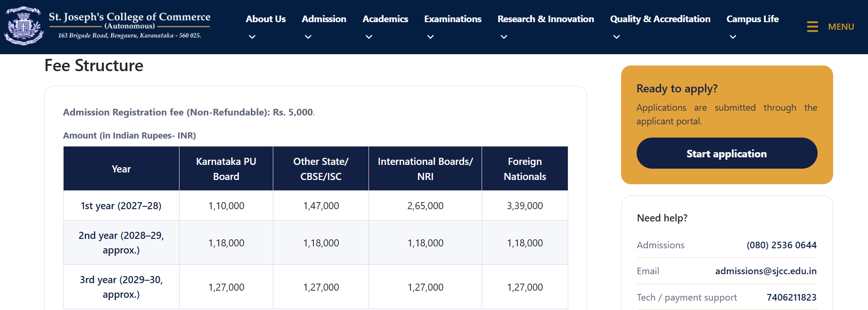Click the admissions@sjcc.edu.in email address

[x=766, y=271]
